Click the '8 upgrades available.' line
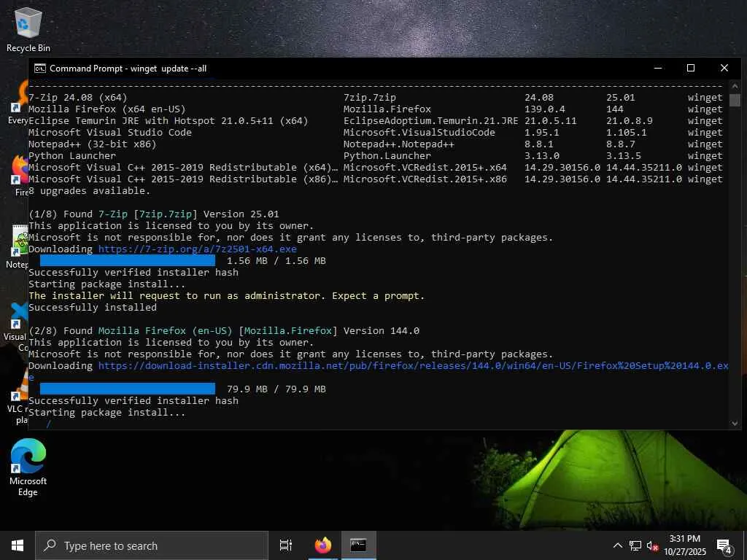The image size is (747, 560). click(x=89, y=191)
